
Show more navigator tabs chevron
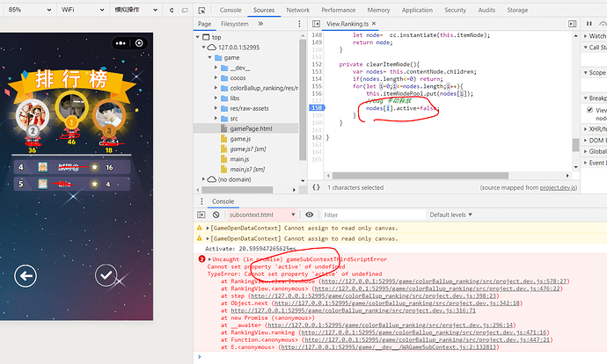[x=260, y=24]
